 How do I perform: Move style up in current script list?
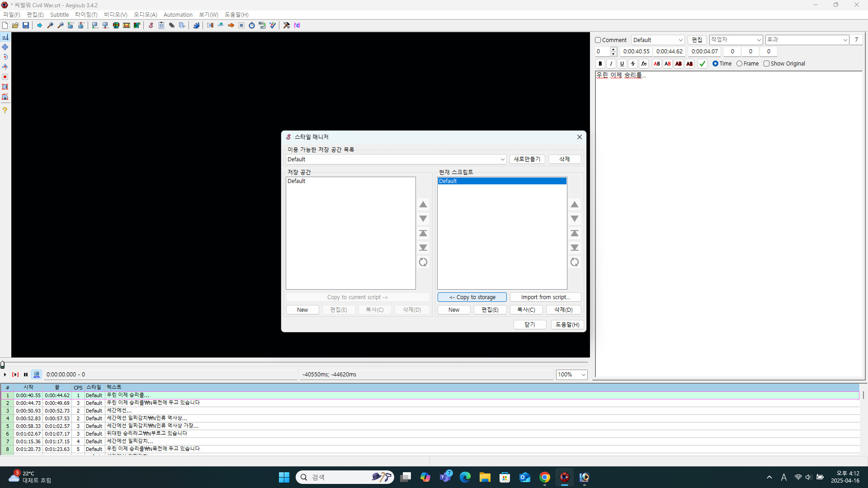(574, 205)
